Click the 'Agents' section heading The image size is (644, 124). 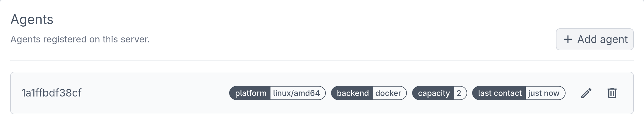(x=32, y=20)
